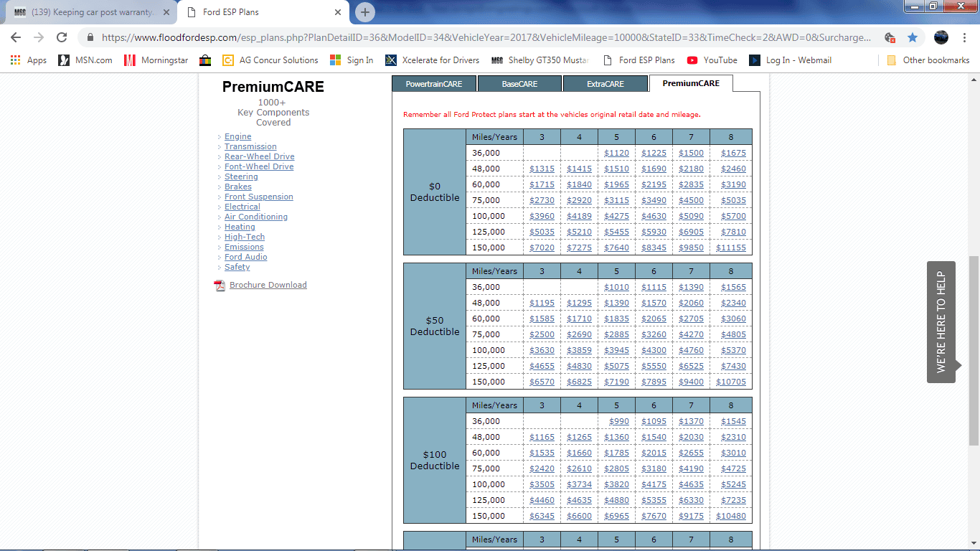Open the Emissions component link
The image size is (980, 551).
tap(244, 247)
